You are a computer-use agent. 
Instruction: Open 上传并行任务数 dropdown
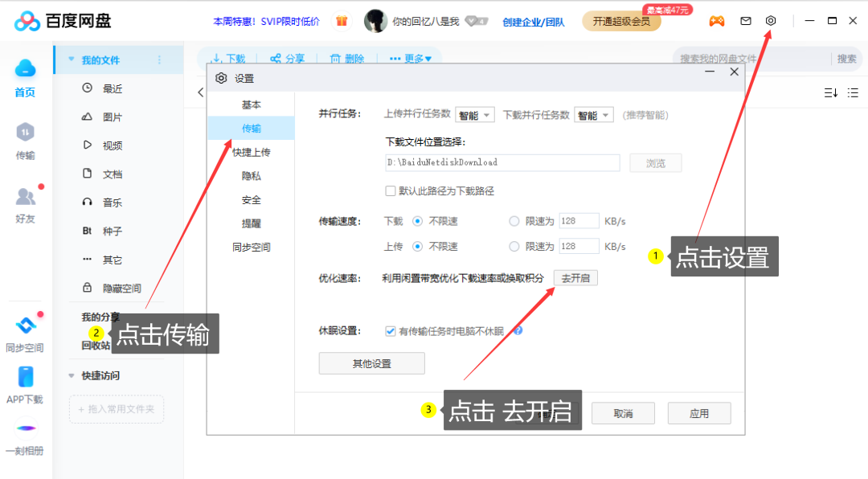click(474, 115)
